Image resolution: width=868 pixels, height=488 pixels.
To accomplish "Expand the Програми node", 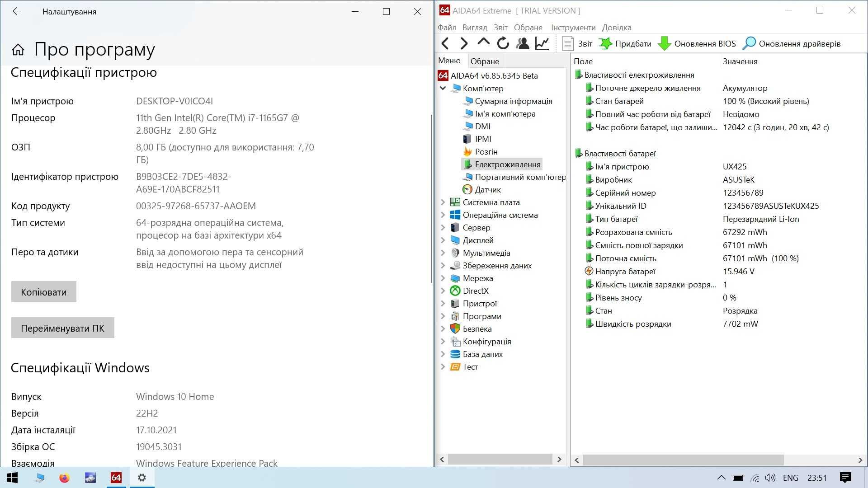I will point(443,316).
